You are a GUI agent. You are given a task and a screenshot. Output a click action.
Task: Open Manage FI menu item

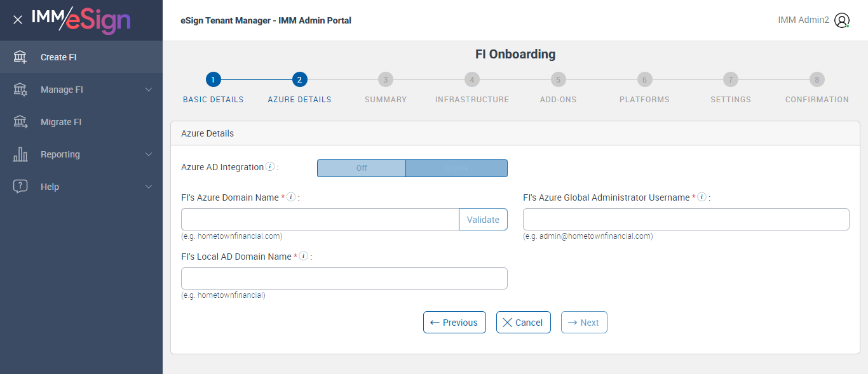point(81,90)
